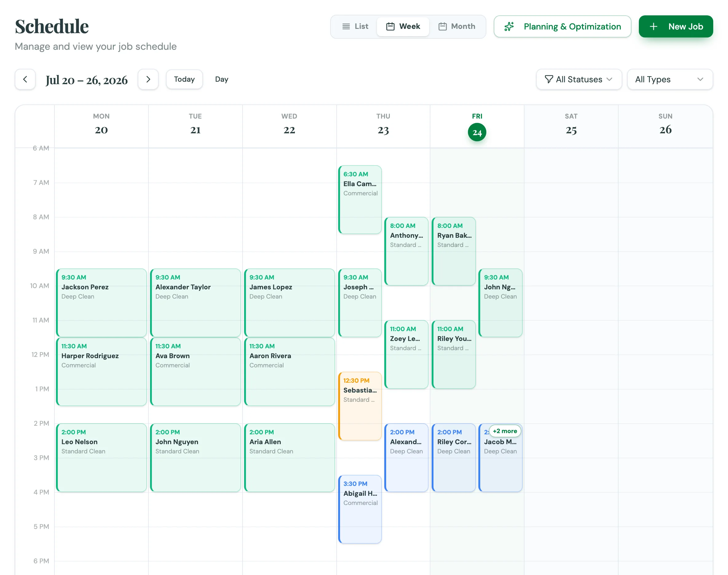Select Friday 24 date circle
This screenshot has height=575, width=728.
pos(477,132)
